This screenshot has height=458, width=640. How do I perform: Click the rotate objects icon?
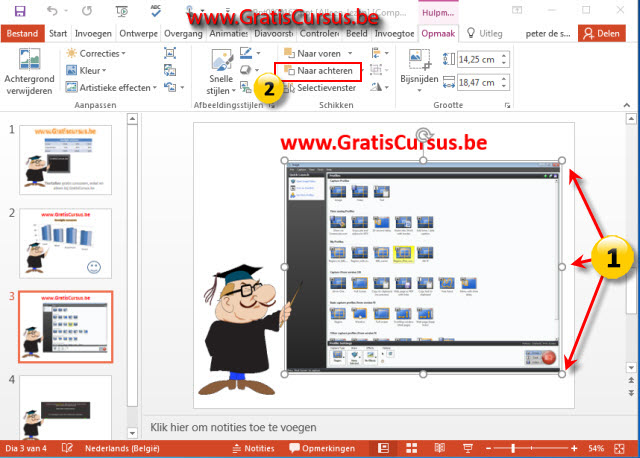coord(376,87)
